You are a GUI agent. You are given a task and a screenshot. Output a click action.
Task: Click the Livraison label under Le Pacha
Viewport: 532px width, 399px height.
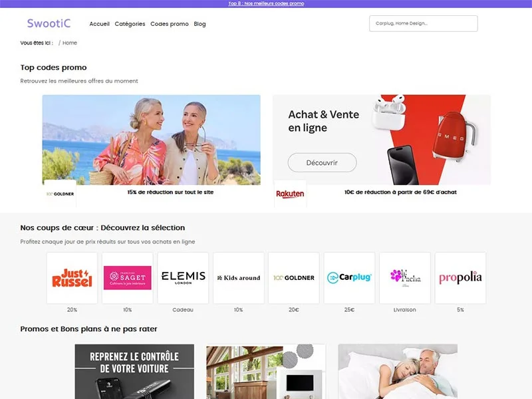[x=405, y=310]
